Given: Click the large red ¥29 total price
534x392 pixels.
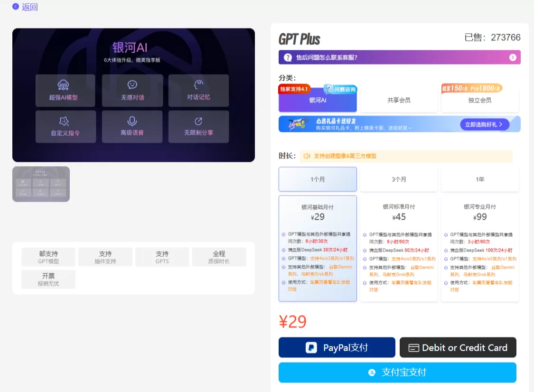Looking at the screenshot, I should coord(292,321).
